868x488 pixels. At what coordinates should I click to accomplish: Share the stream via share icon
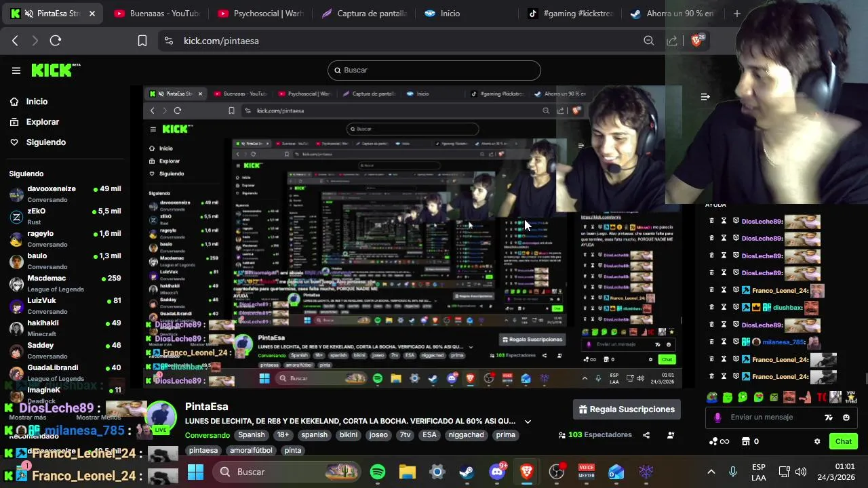(x=646, y=435)
